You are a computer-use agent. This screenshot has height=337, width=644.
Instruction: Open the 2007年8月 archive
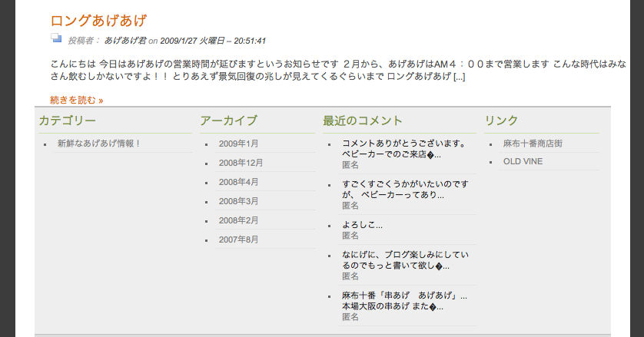tap(238, 240)
